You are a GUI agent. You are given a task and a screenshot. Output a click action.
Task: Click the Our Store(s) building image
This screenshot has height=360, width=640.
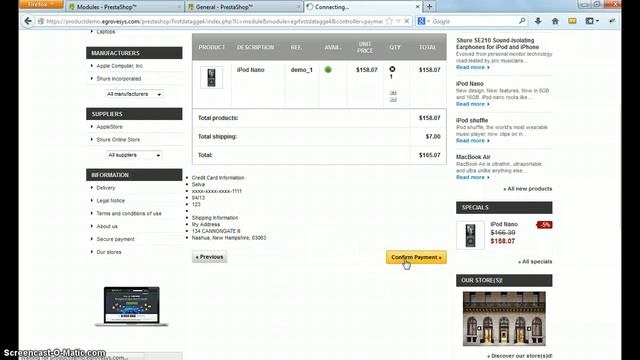[x=504, y=318]
